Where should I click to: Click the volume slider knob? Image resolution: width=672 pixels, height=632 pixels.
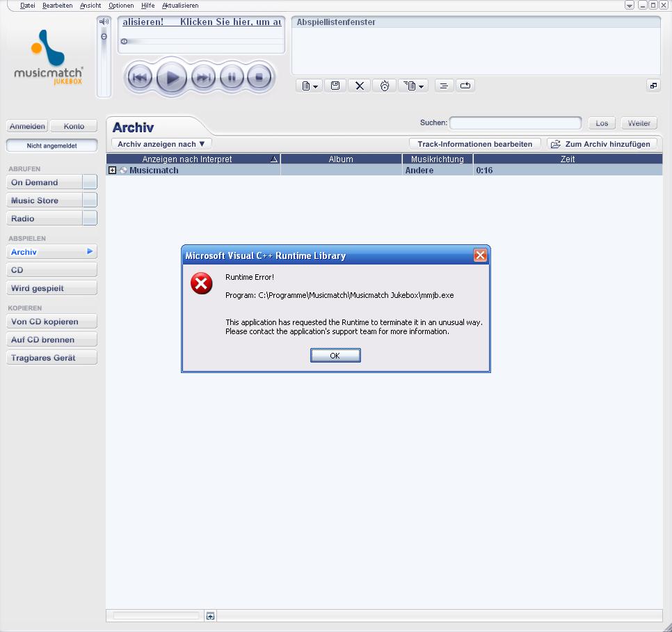[x=104, y=36]
